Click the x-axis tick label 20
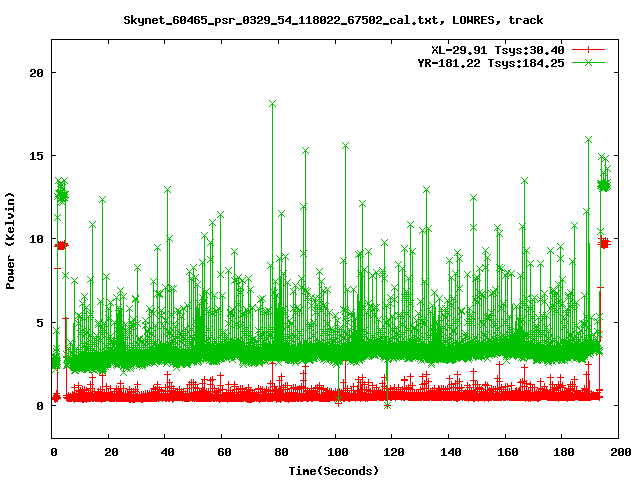 [x=111, y=452]
